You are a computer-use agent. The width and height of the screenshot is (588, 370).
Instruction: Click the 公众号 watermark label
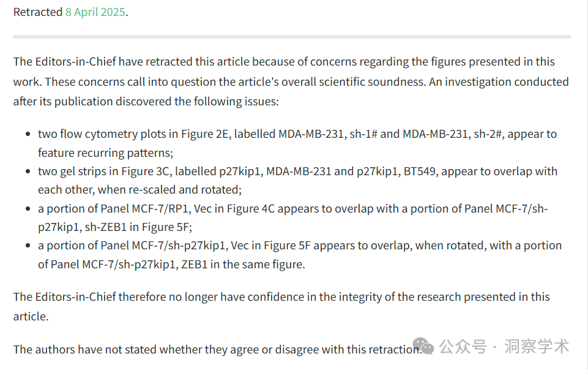point(463,346)
